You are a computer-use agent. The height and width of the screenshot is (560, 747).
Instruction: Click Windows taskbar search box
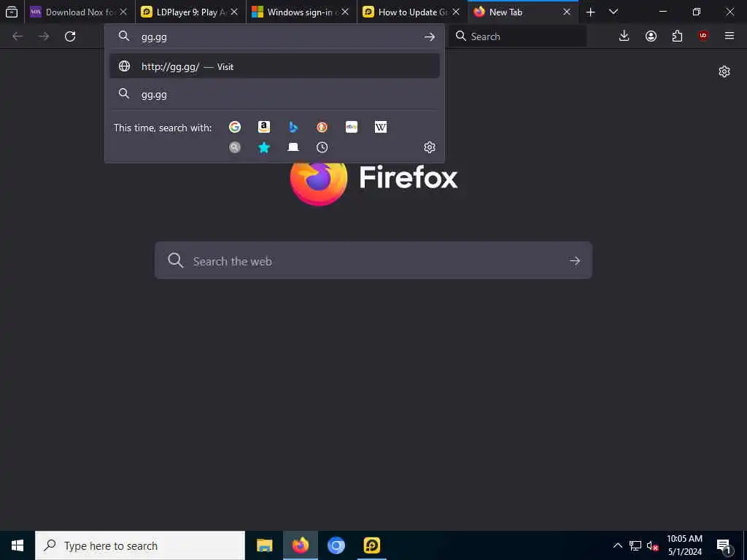pyautogui.click(x=140, y=545)
